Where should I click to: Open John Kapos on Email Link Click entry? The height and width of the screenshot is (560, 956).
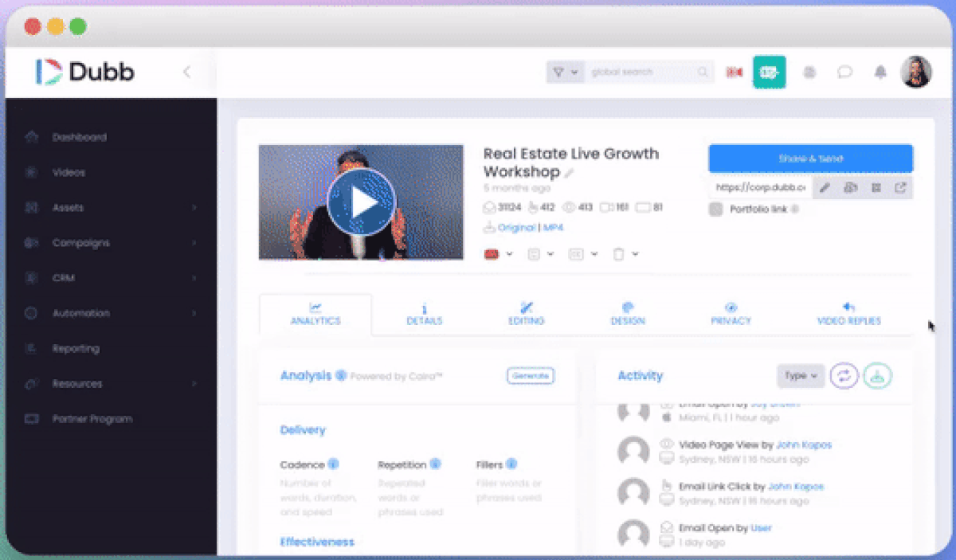796,486
